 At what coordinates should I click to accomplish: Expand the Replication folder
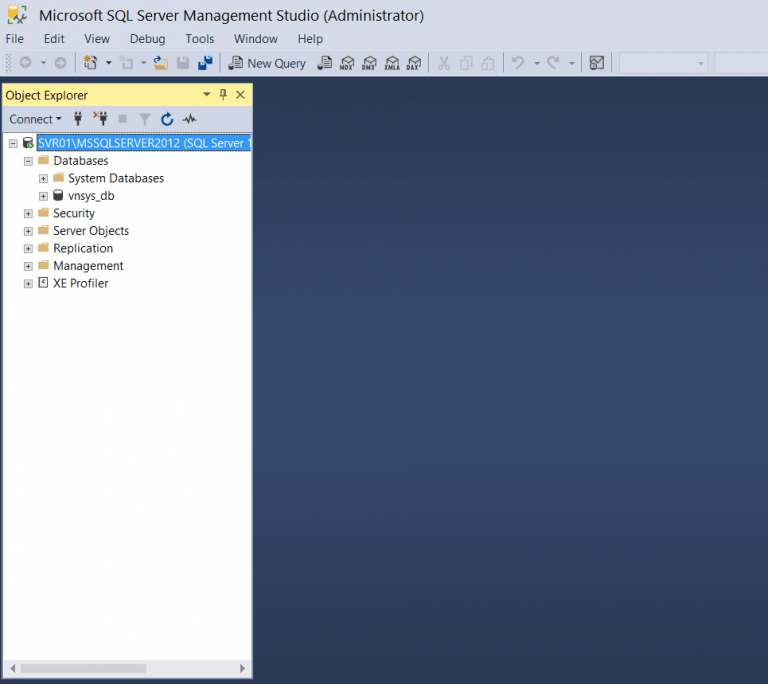28,248
